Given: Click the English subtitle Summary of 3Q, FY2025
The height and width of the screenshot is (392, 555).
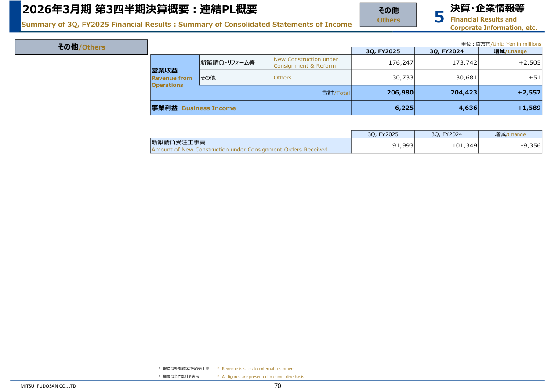Looking at the screenshot, I should click(x=186, y=25).
